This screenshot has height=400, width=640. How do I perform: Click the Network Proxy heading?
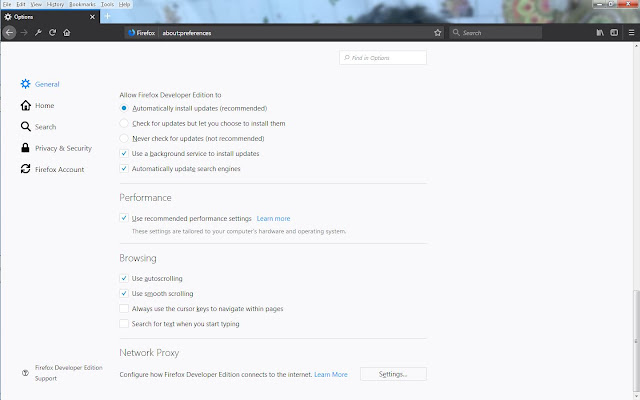click(x=149, y=353)
